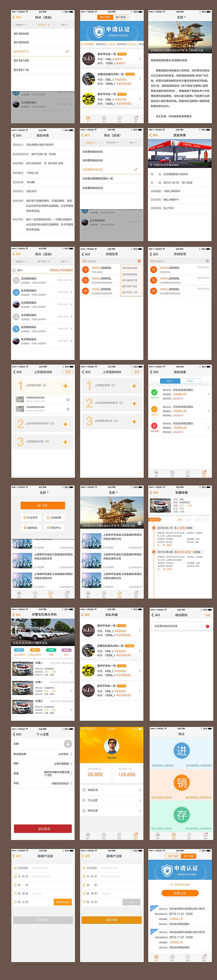Select 今日 pill on 交警支队第九中队 screen
Screen dimensions: 217x980
point(19,650)
